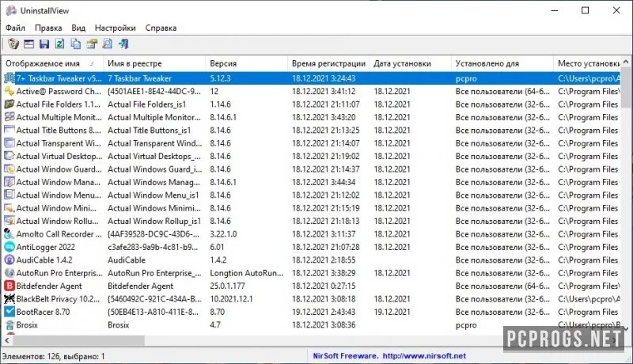Screen dimensions: 633x364
Task: Click the vertical scrollbar up arrow
Action: tap(626, 62)
